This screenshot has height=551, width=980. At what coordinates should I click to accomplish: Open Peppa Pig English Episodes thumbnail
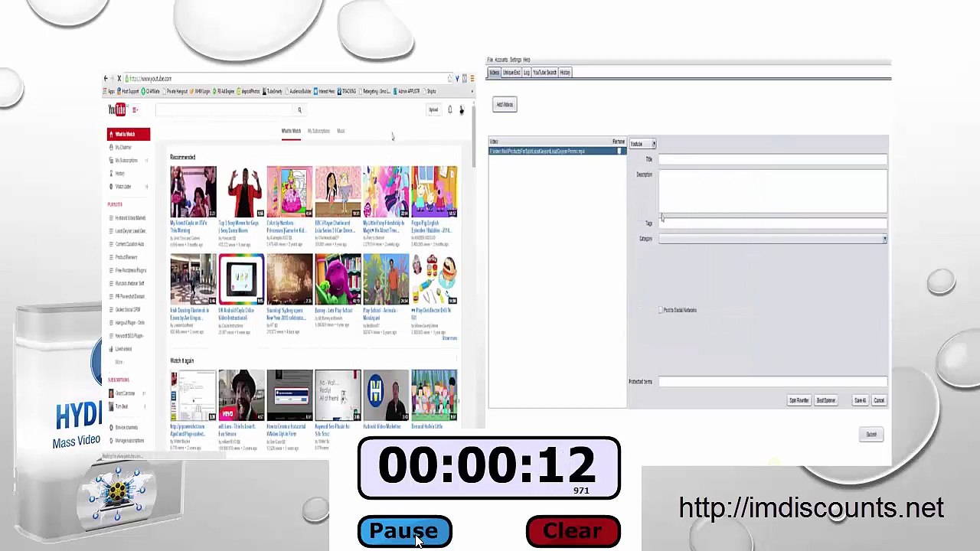tap(434, 191)
